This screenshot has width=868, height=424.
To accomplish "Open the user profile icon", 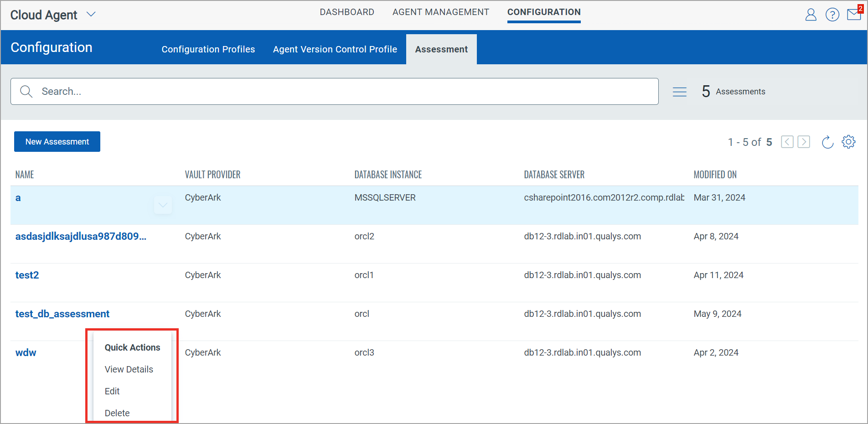I will click(x=811, y=15).
